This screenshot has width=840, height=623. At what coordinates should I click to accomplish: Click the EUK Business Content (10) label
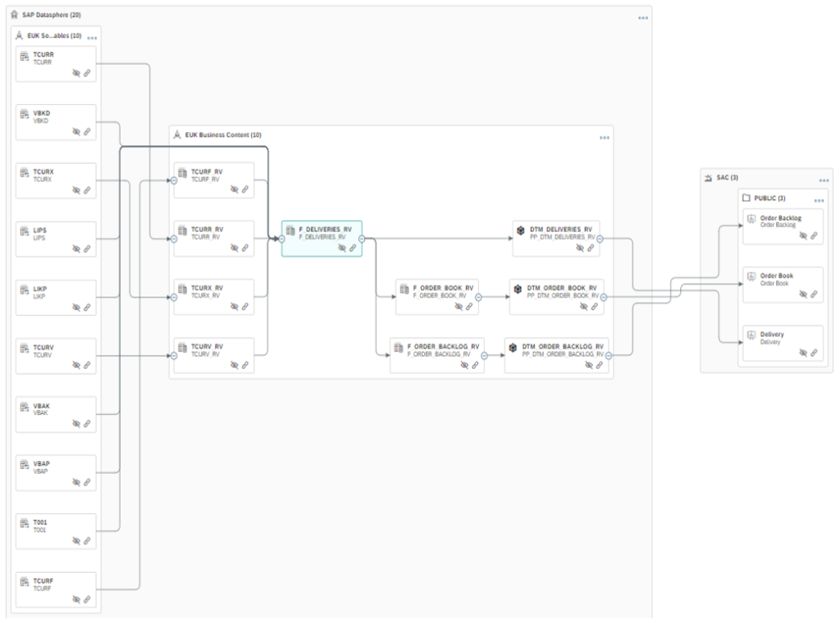click(x=223, y=135)
